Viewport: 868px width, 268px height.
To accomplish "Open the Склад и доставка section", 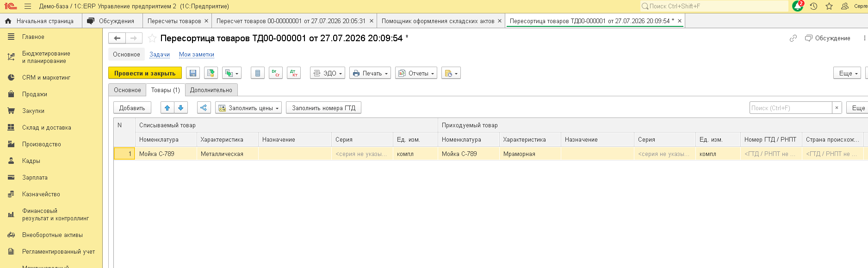I will click(47, 128).
